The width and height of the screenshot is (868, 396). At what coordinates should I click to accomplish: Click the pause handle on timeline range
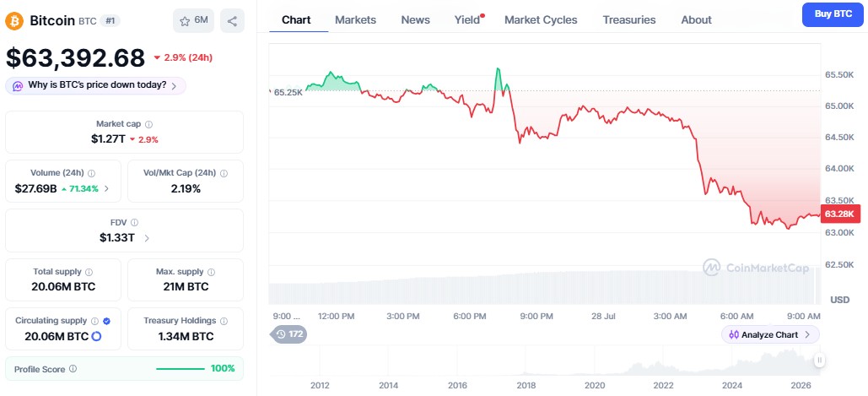point(820,361)
